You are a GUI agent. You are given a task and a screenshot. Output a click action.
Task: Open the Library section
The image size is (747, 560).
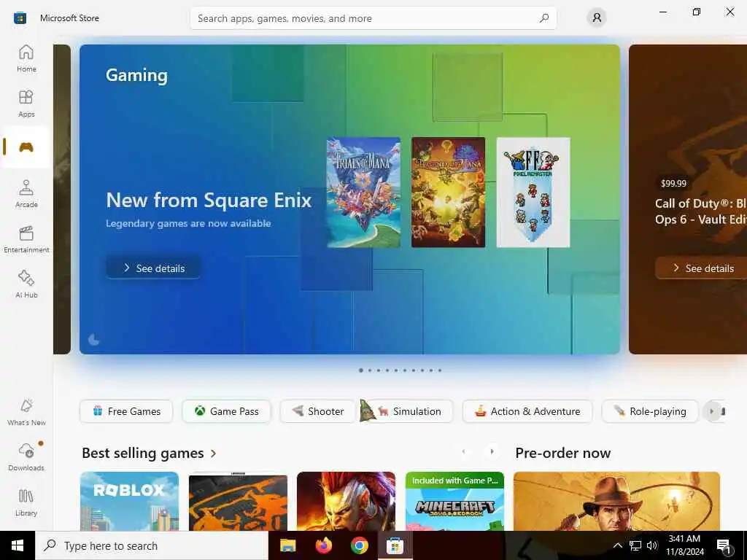[26, 502]
